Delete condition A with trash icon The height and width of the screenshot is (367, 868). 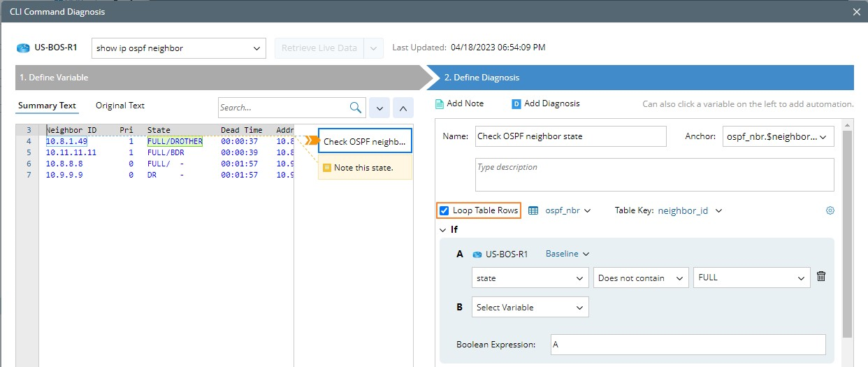coord(821,277)
